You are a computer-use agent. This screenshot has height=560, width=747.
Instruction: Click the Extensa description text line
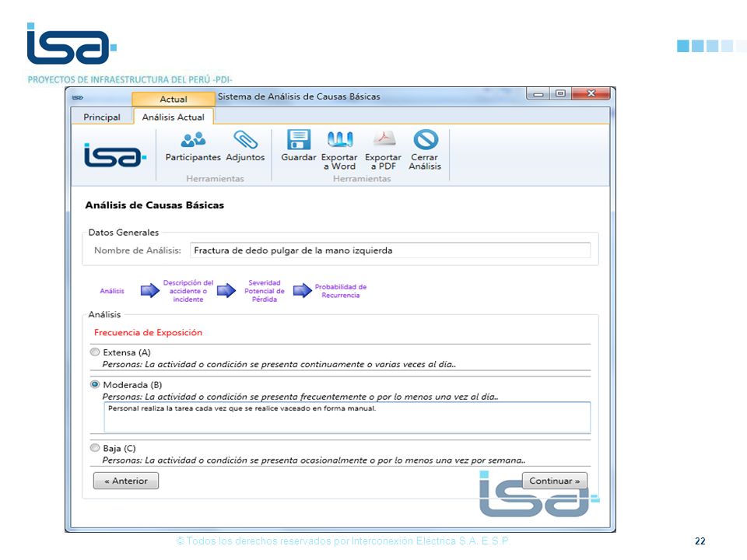pos(279,364)
